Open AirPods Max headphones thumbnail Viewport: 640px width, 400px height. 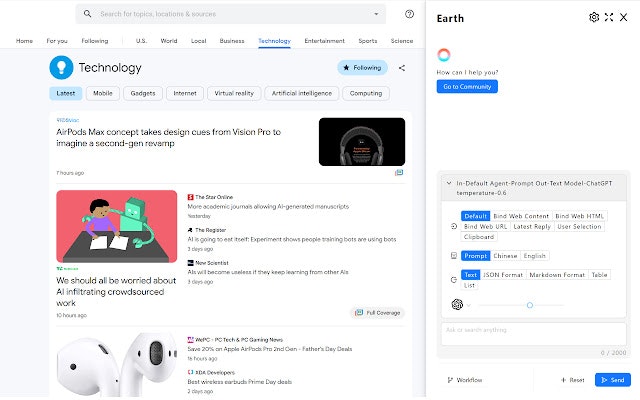[x=362, y=142]
